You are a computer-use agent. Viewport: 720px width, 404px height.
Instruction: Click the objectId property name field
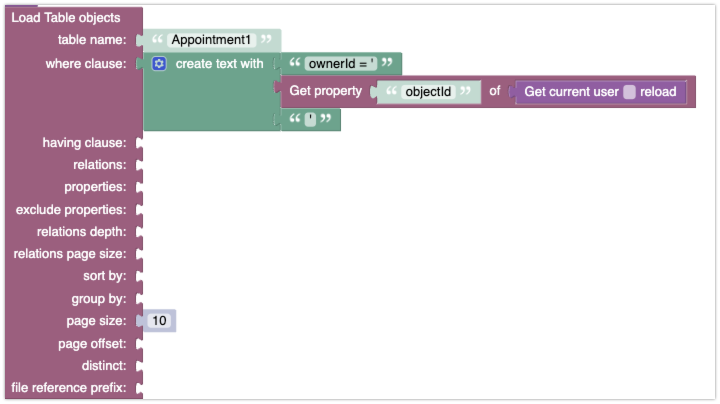[x=428, y=92]
